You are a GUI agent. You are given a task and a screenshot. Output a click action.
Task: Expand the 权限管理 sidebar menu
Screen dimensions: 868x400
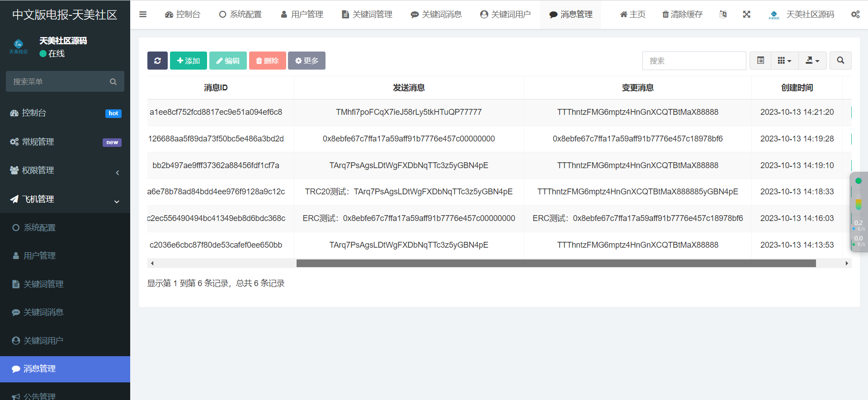[x=65, y=170]
